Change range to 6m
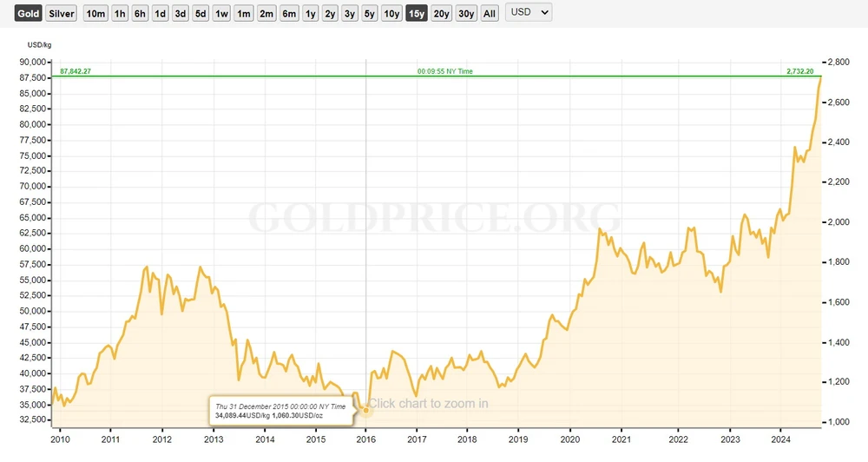 289,13
